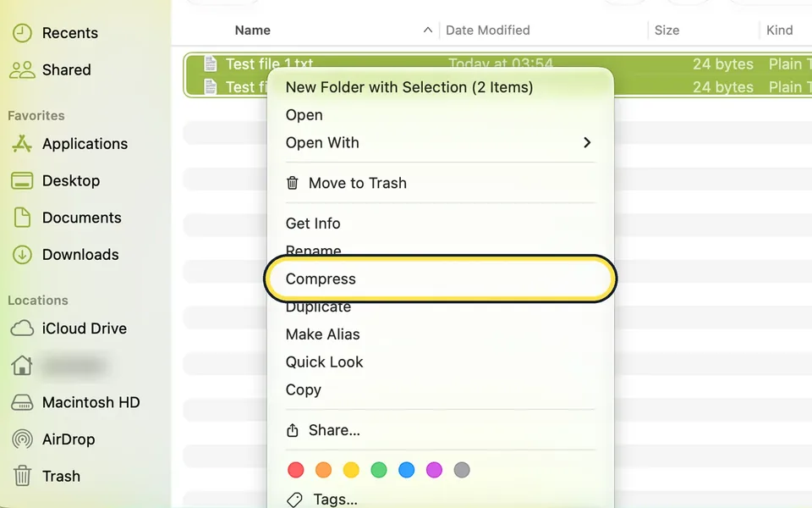This screenshot has width=812, height=508.
Task: Open Recents in the sidebar
Action: click(70, 33)
